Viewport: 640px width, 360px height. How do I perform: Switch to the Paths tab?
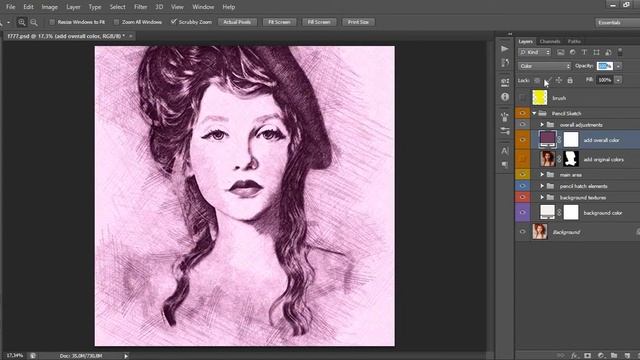(x=574, y=41)
